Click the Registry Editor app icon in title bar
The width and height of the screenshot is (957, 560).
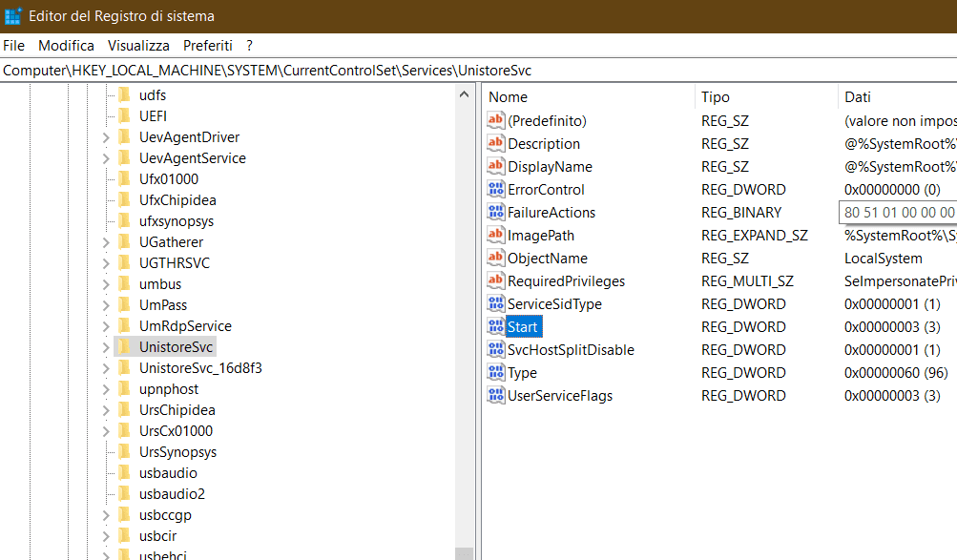tap(13, 16)
